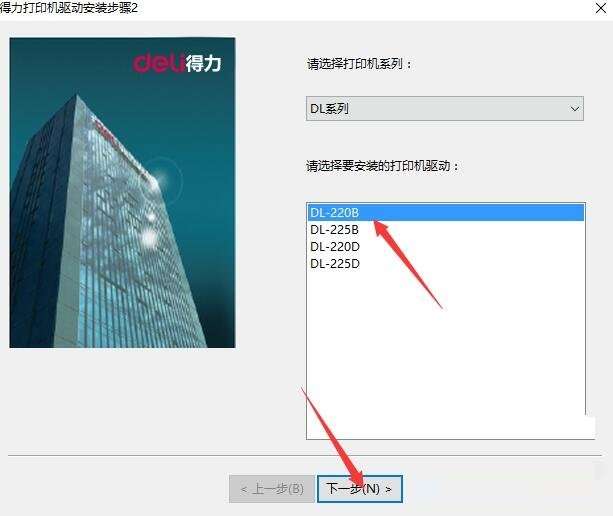Click empty space inside the driver list box
613x516 pixels.
pos(446,352)
